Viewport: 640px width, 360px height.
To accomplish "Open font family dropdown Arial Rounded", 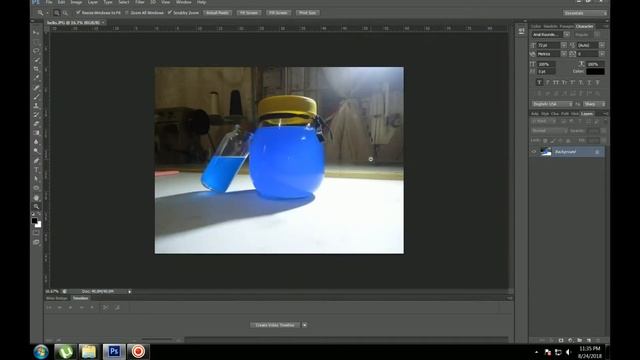I will coord(567,35).
